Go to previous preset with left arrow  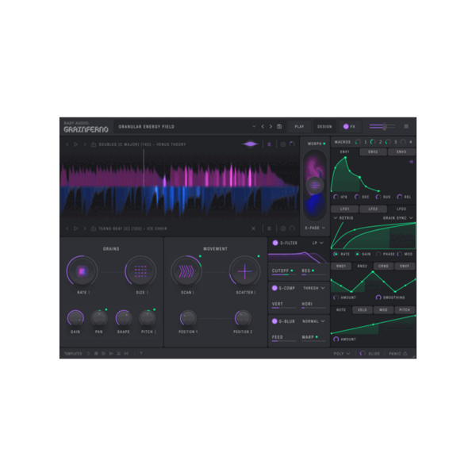point(263,127)
